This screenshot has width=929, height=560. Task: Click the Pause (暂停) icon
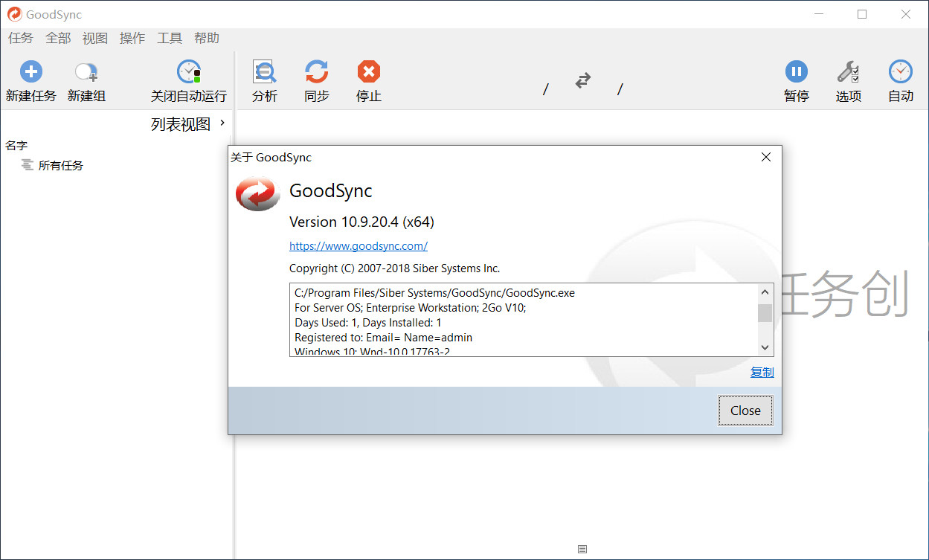pyautogui.click(x=797, y=72)
